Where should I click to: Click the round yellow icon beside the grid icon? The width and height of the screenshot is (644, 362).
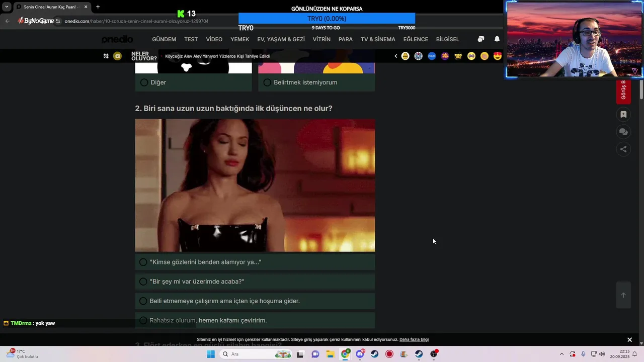coord(117,56)
